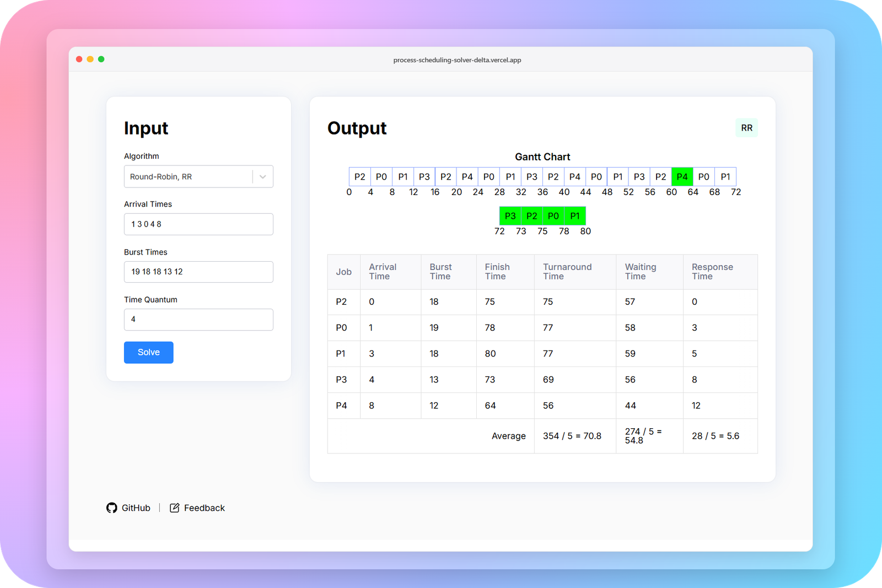This screenshot has width=882, height=588.
Task: Select the green P3 block in second Gantt row
Action: 510,216
